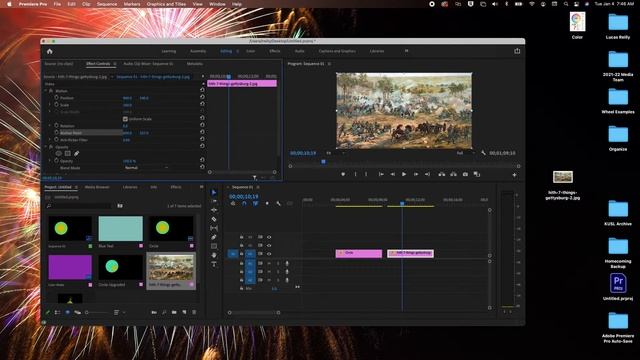The image size is (640, 360).
Task: Select the Slip tool
Action: coord(214,228)
